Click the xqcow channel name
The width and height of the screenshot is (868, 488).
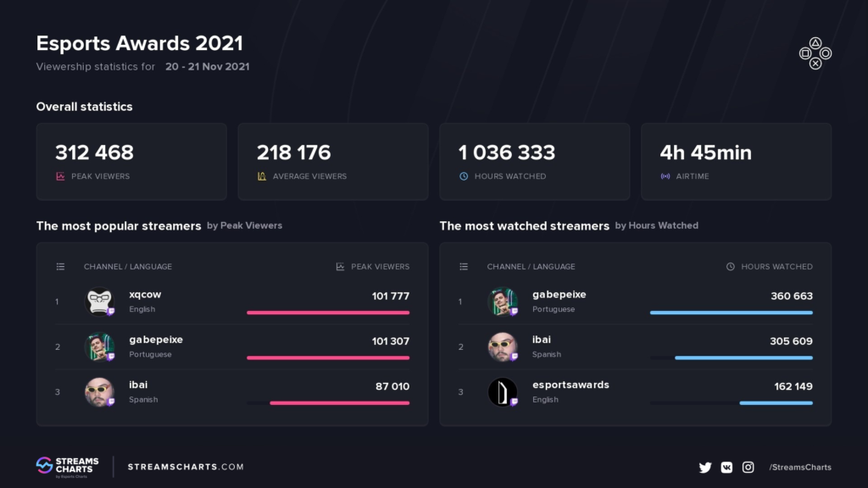pos(145,294)
